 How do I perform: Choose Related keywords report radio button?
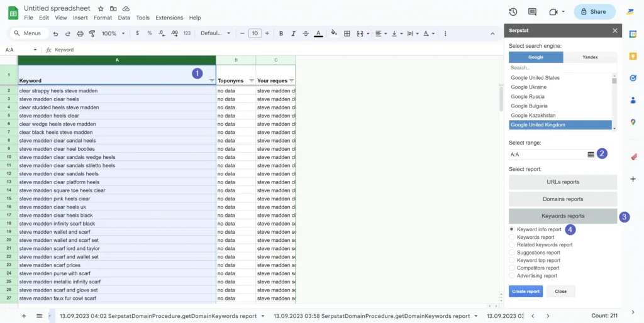click(x=512, y=245)
